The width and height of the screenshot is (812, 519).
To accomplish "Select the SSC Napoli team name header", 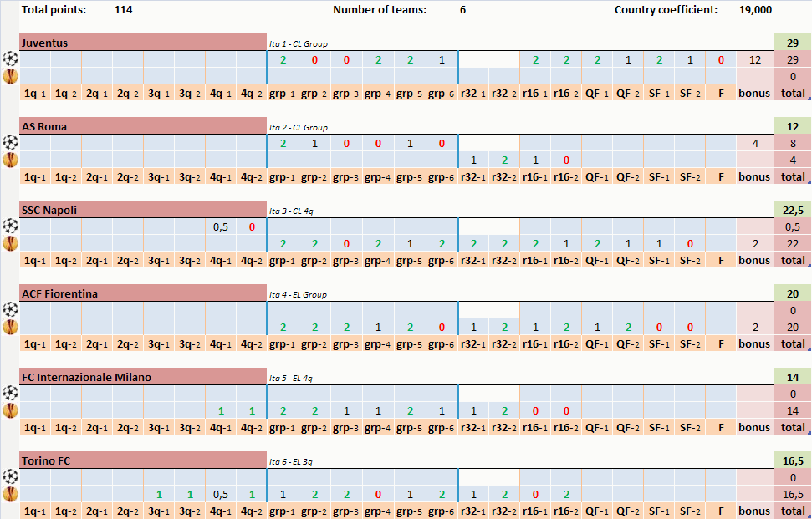I will click(143, 210).
